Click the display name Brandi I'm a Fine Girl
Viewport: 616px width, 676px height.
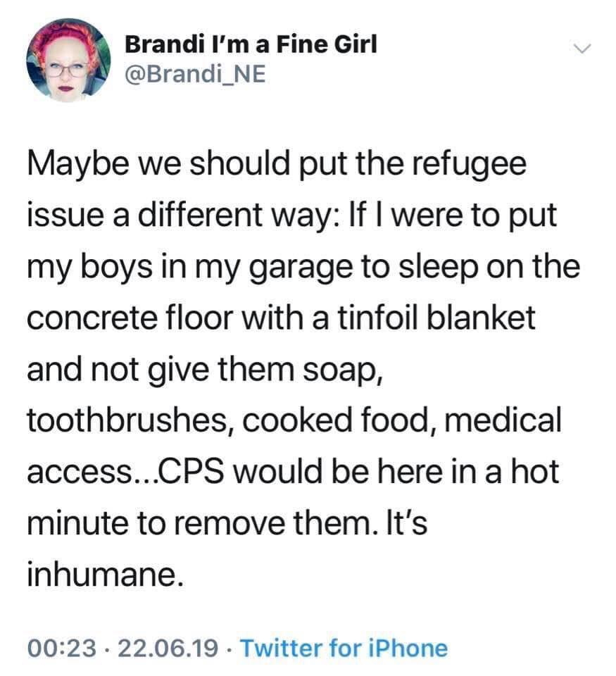251,44
